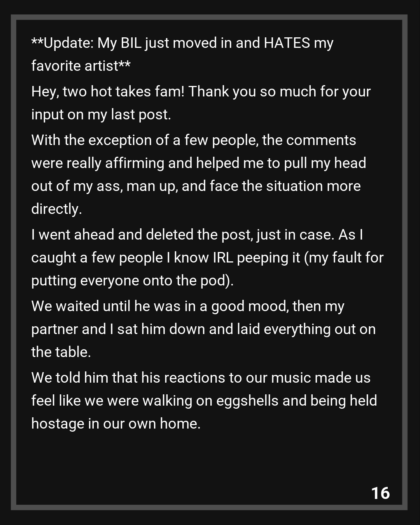Viewport: 420px width, 525px height.
Task: Click the line starting "I went ahead and deleted"
Action: (197, 235)
